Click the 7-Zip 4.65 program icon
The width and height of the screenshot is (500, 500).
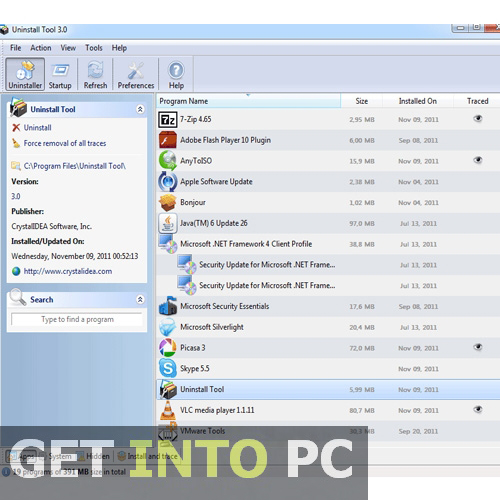pos(167,120)
